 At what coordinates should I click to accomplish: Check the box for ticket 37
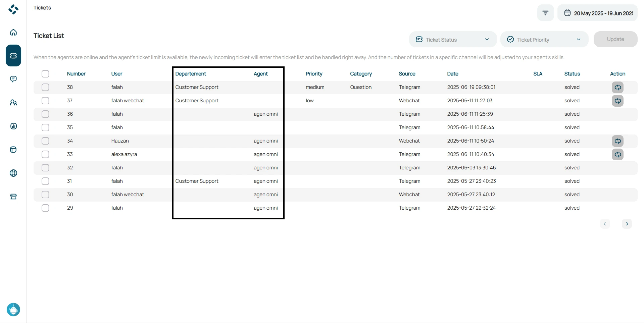(x=45, y=101)
